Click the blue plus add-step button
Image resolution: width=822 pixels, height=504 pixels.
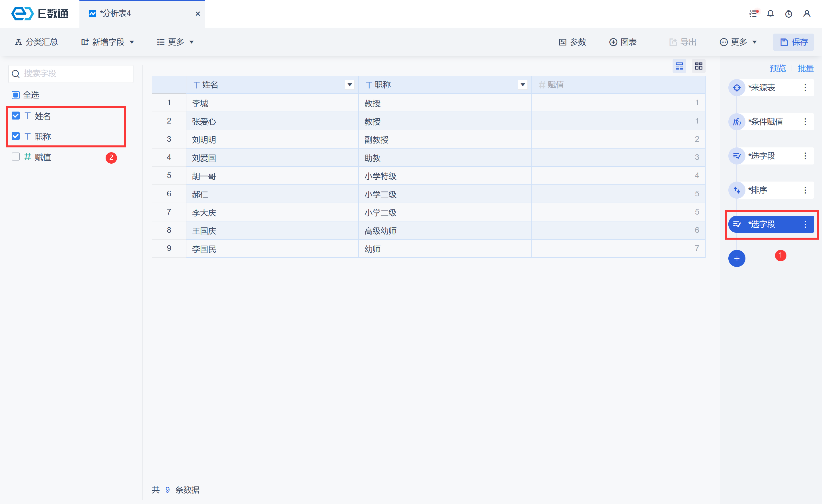[737, 258]
